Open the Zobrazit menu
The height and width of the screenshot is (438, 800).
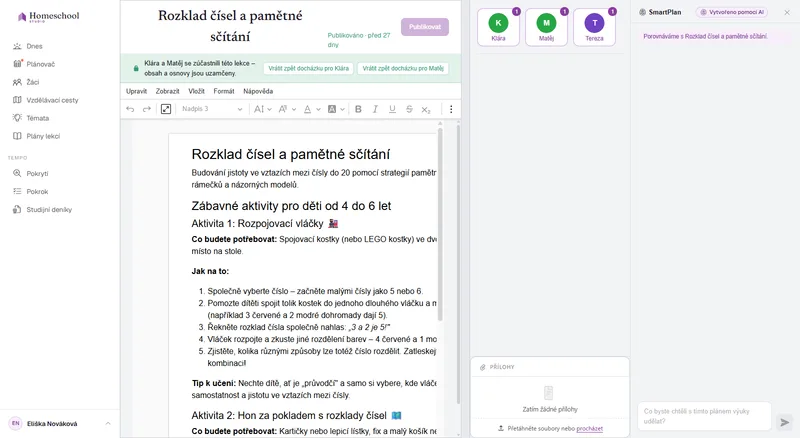[x=167, y=91]
